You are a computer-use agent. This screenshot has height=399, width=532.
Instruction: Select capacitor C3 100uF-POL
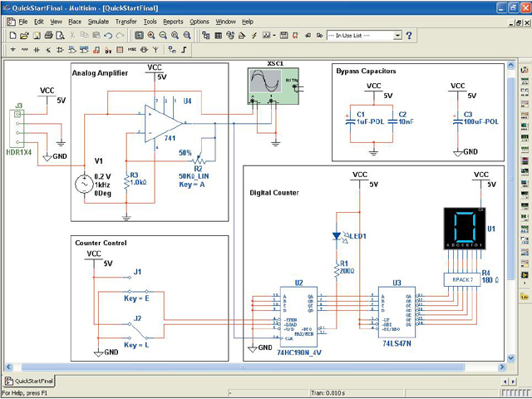pos(458,121)
